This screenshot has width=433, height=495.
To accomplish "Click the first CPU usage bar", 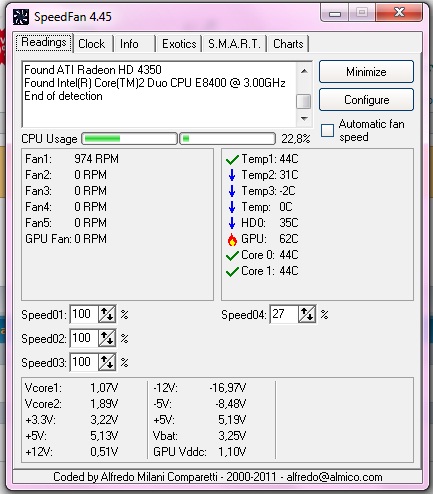I will [129, 139].
